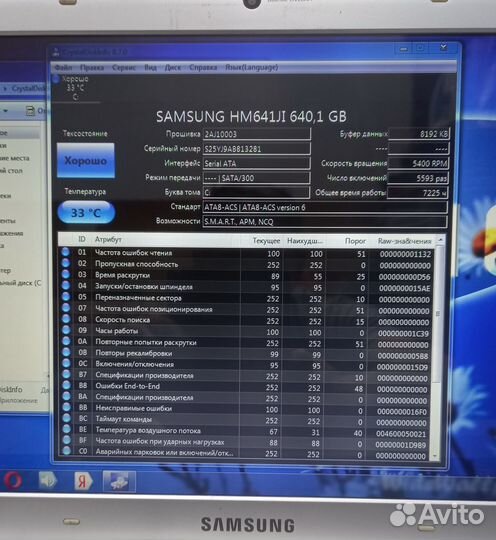
Task: Click the Интерфейс field Serial ATA
Action: [x=257, y=163]
